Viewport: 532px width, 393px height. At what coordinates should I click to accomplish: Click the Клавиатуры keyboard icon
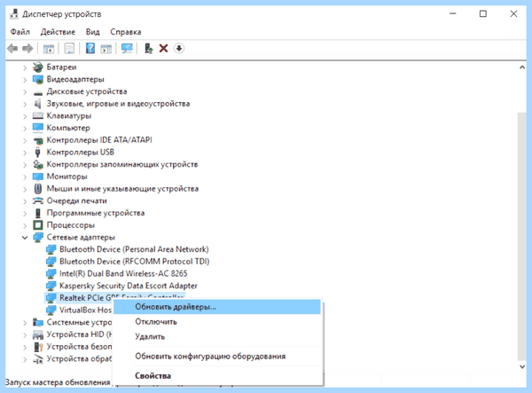[38, 115]
